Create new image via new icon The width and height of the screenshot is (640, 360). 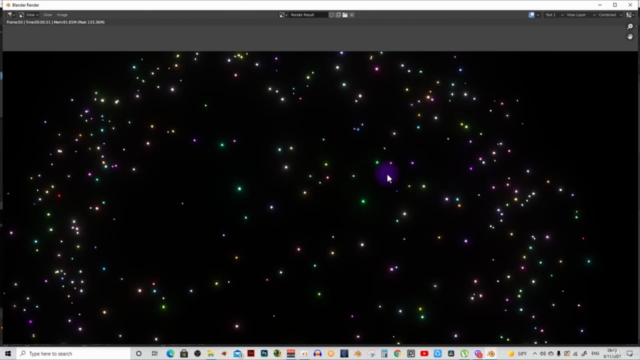[x=338, y=15]
